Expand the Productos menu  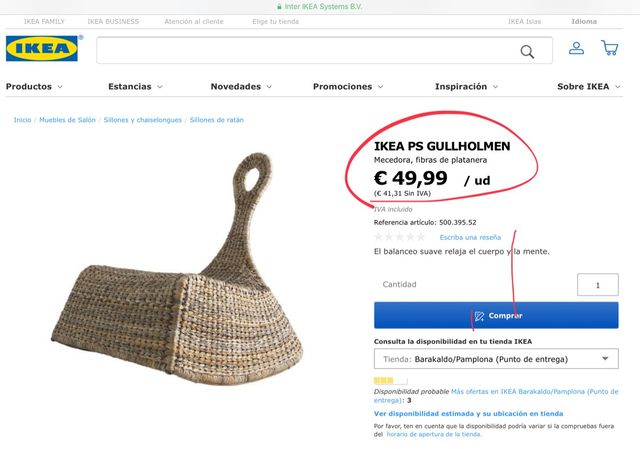point(34,87)
